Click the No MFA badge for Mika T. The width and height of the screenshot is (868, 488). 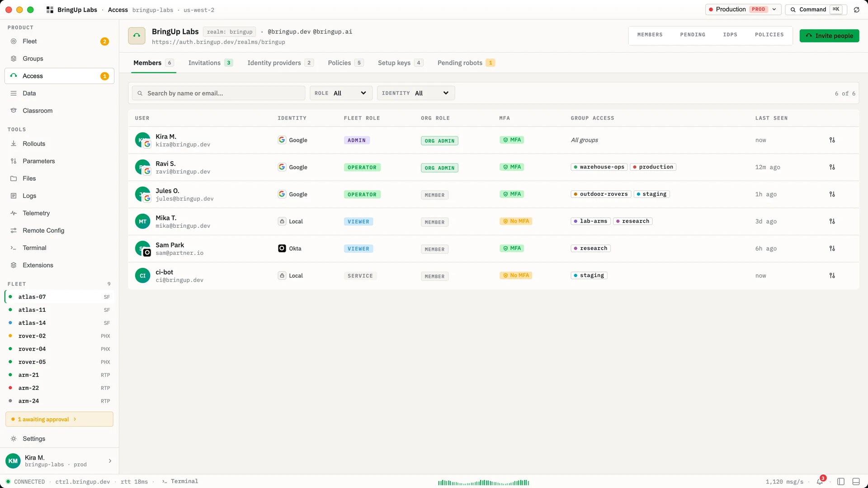[515, 221]
